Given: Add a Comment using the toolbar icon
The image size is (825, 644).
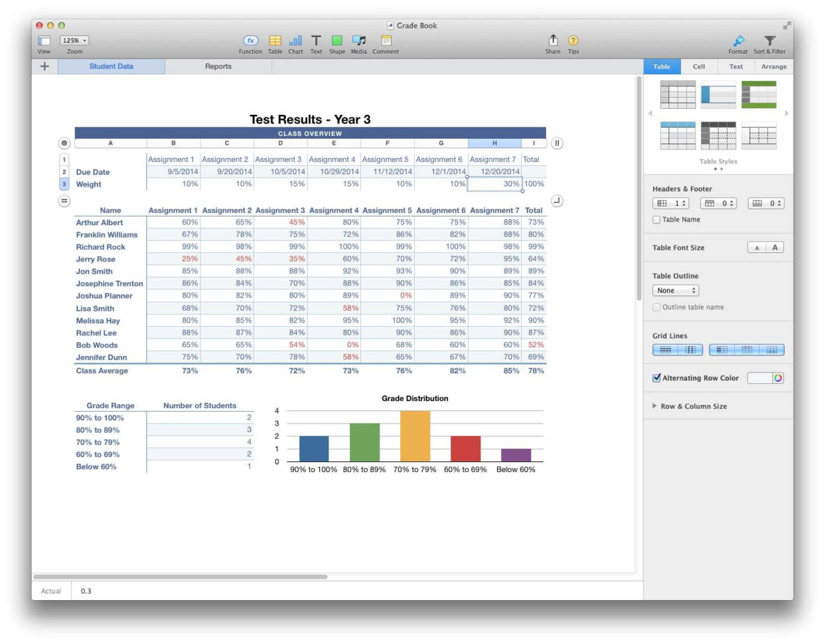Looking at the screenshot, I should click(x=386, y=40).
